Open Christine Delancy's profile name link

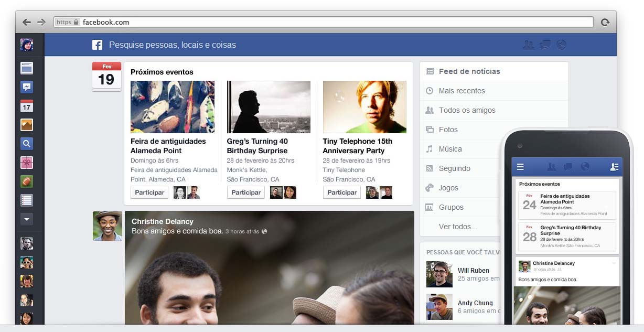pyautogui.click(x=162, y=221)
